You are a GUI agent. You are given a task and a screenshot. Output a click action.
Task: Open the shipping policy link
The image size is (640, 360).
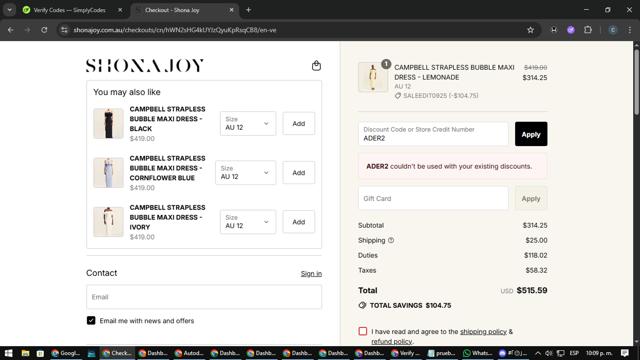click(483, 331)
